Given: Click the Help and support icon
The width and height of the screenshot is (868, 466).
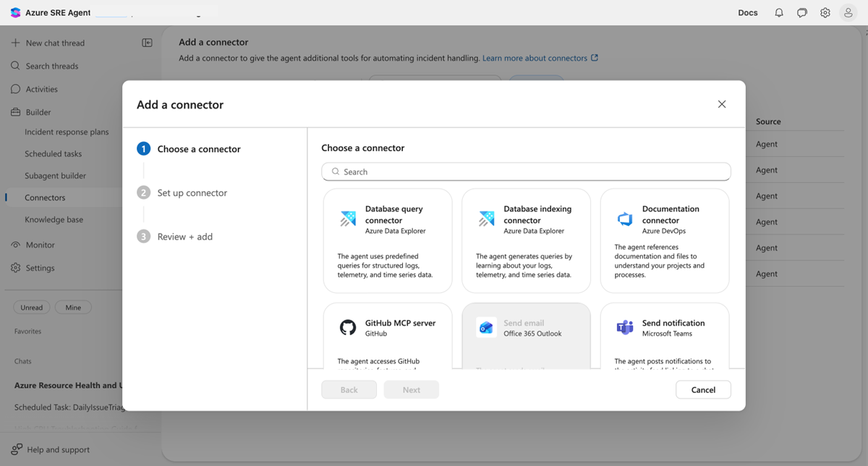Looking at the screenshot, I should click(17, 449).
